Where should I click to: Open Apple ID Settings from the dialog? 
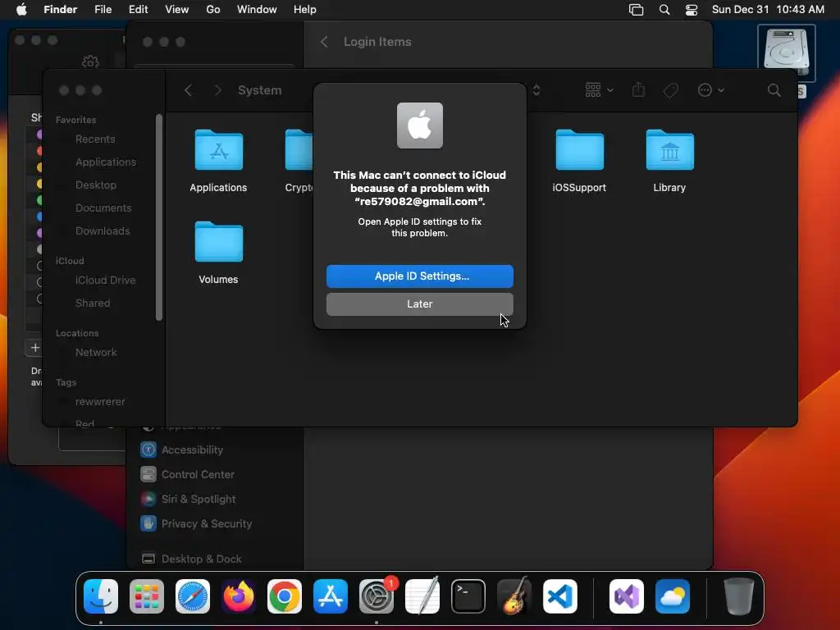tap(419, 276)
